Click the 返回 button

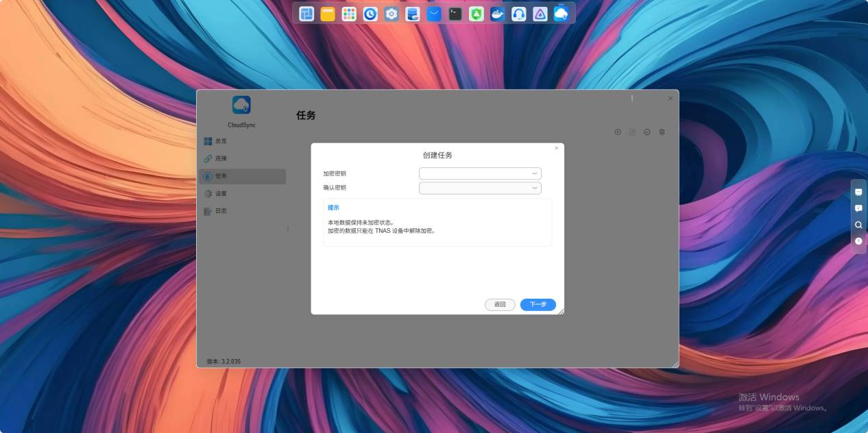500,304
